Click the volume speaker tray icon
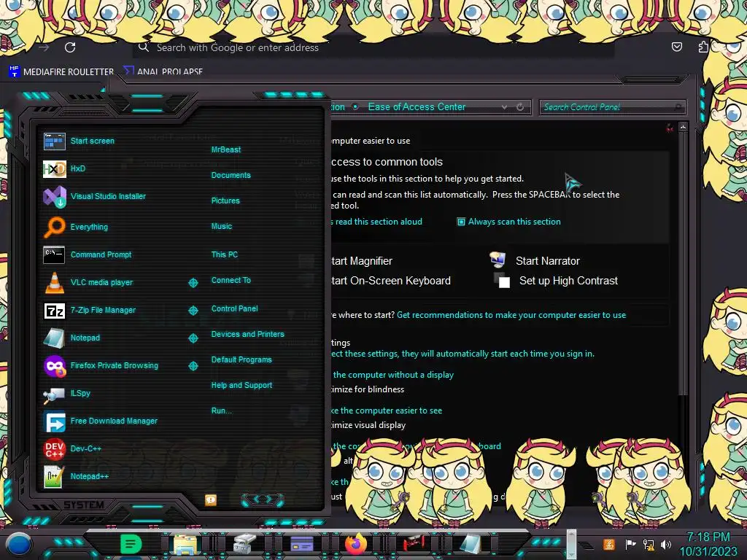Viewport: 747px width, 560px height. (666, 544)
